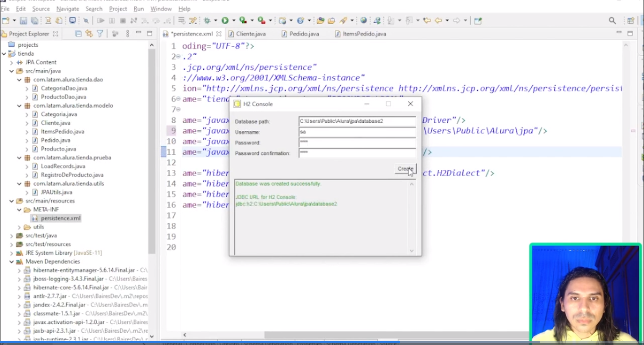Open the Source menu
The width and height of the screenshot is (644, 345).
(41, 8)
